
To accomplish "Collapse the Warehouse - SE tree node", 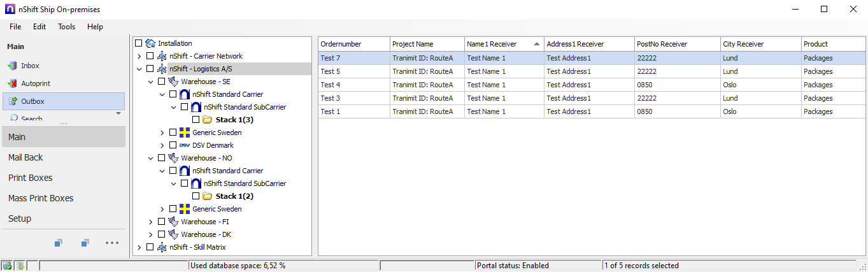I will tap(151, 82).
